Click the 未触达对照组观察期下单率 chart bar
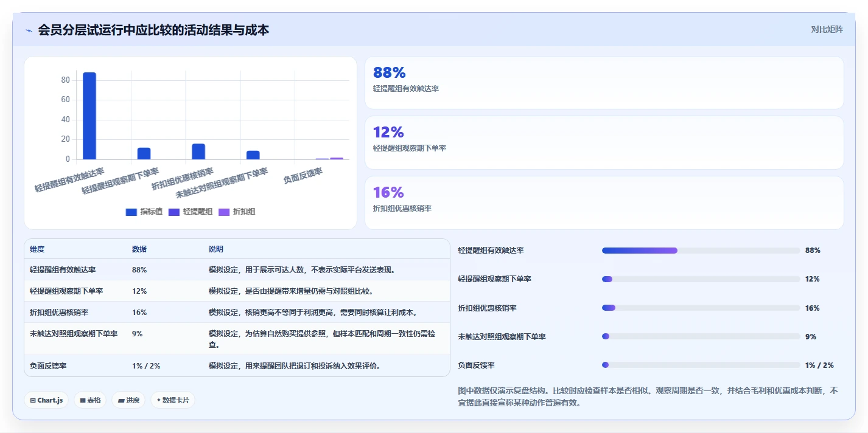Image resolution: width=868 pixels, height=433 pixels. pyautogui.click(x=253, y=155)
